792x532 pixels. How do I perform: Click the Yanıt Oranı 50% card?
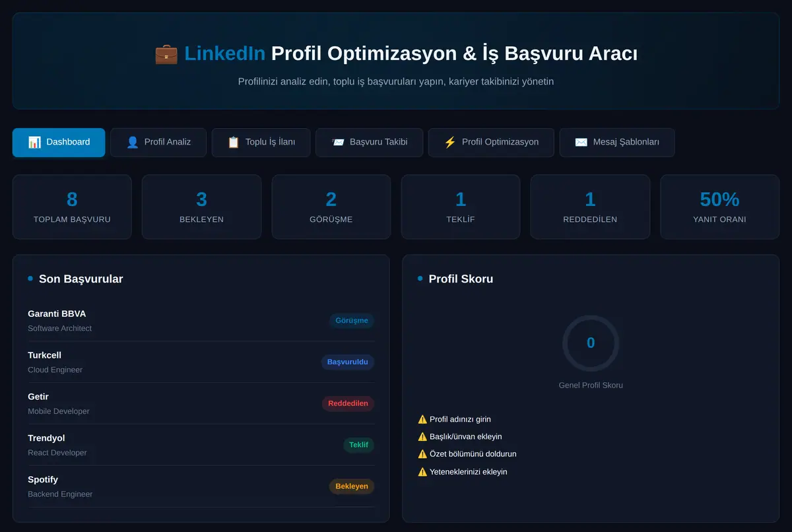pos(719,207)
